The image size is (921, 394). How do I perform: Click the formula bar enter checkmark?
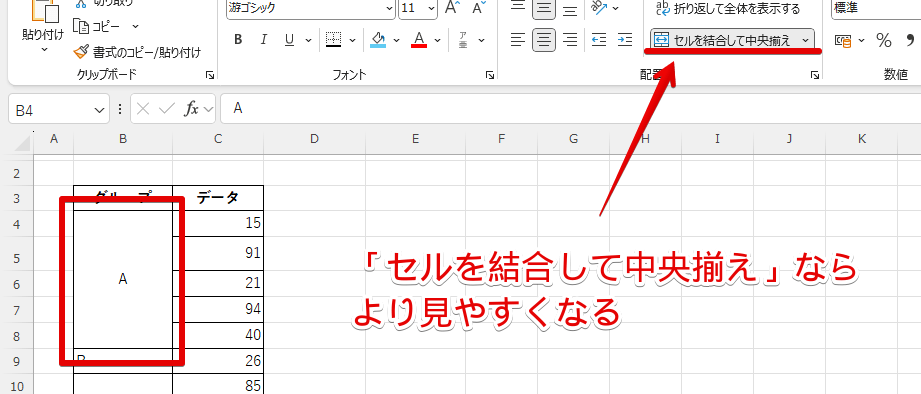tap(167, 109)
